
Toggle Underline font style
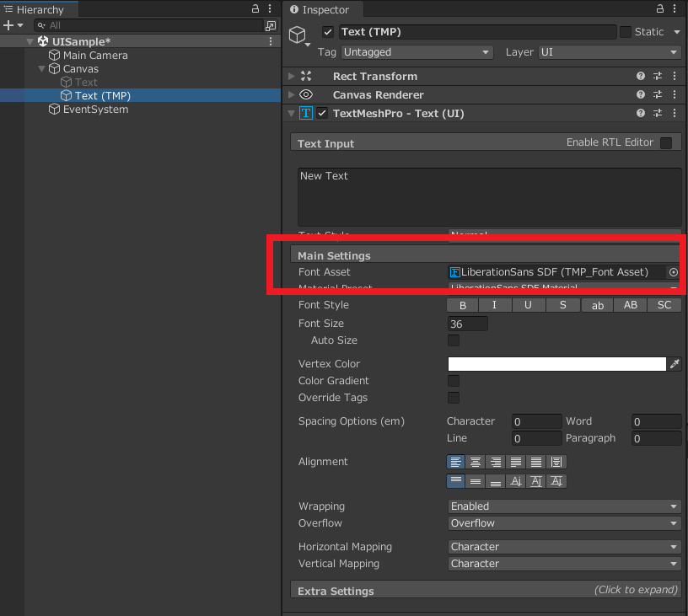[529, 305]
